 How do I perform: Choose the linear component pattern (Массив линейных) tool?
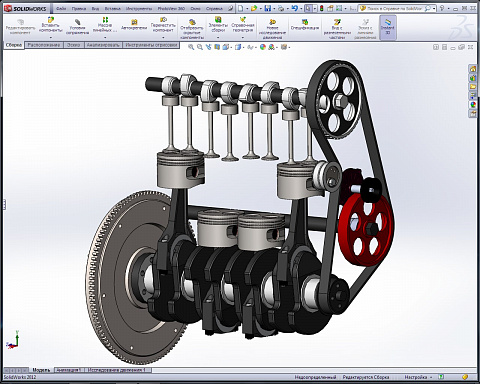click(105, 25)
